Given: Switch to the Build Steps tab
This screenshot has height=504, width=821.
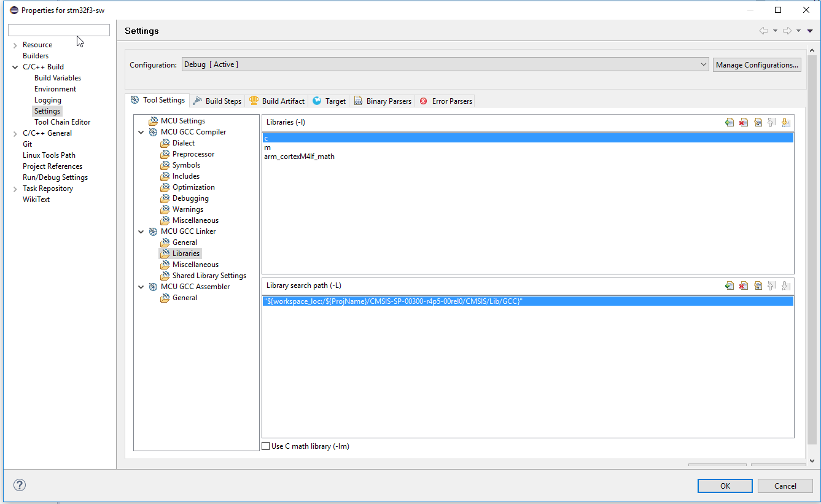Looking at the screenshot, I should click(x=217, y=101).
